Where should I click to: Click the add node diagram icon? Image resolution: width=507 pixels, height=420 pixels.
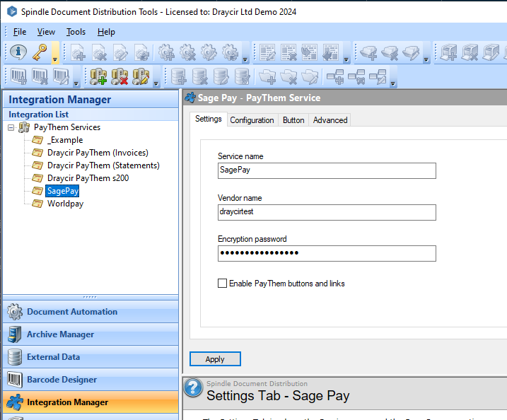tap(335, 77)
